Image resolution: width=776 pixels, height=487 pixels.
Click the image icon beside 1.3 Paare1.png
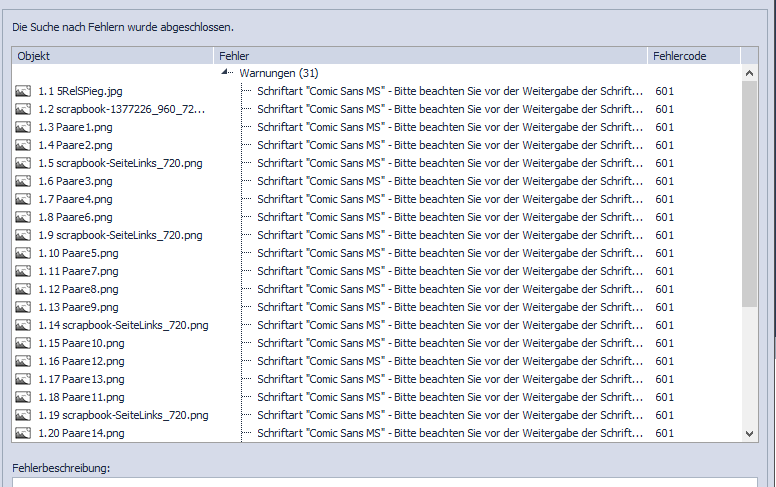pyautogui.click(x=23, y=127)
